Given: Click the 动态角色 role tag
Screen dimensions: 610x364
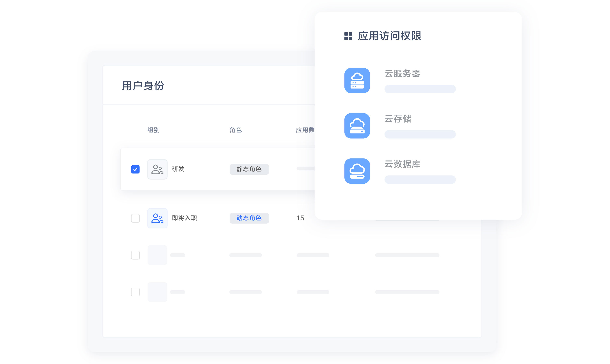Looking at the screenshot, I should (249, 218).
